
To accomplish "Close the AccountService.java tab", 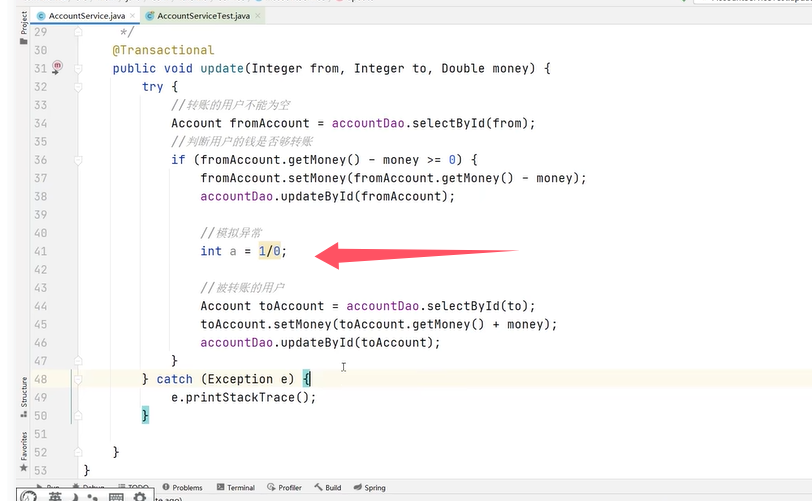I will coord(133,16).
